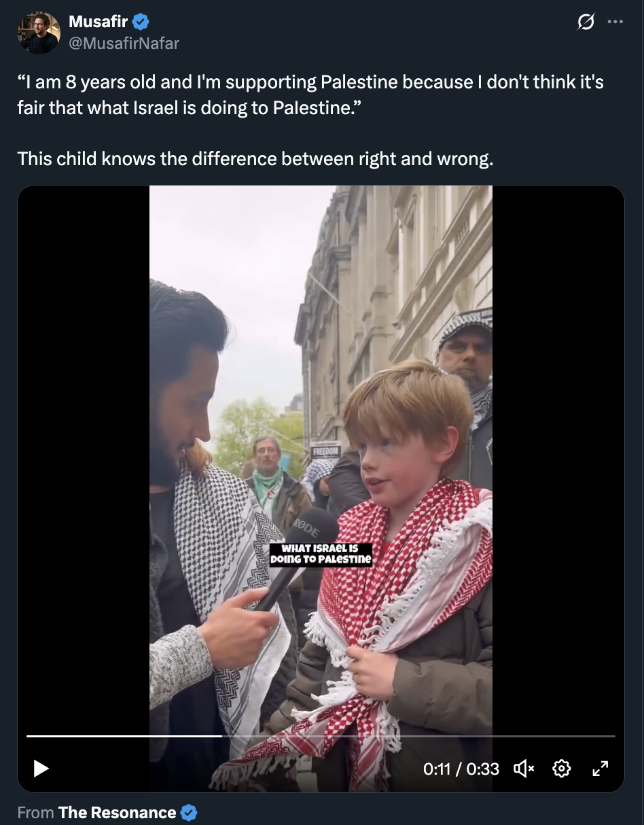Open the @MusafirNafar handle
644x825 pixels.
coord(124,43)
